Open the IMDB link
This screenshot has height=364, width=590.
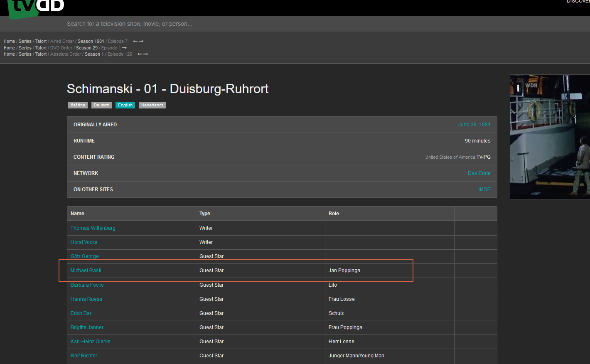484,189
